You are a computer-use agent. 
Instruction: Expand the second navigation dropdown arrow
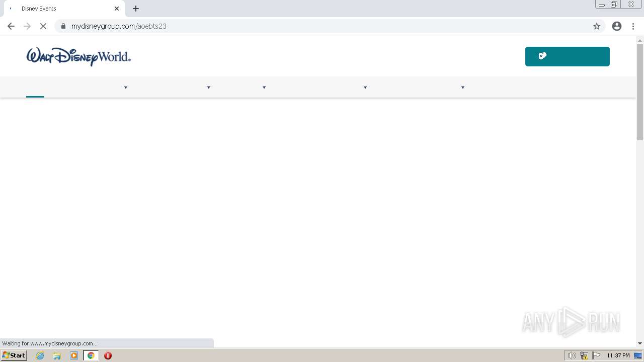[209, 87]
